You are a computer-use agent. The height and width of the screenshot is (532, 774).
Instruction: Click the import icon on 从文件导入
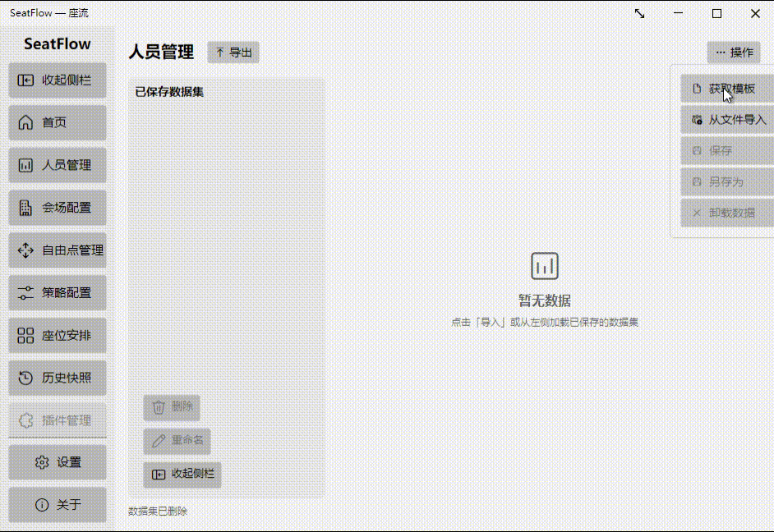click(x=697, y=120)
